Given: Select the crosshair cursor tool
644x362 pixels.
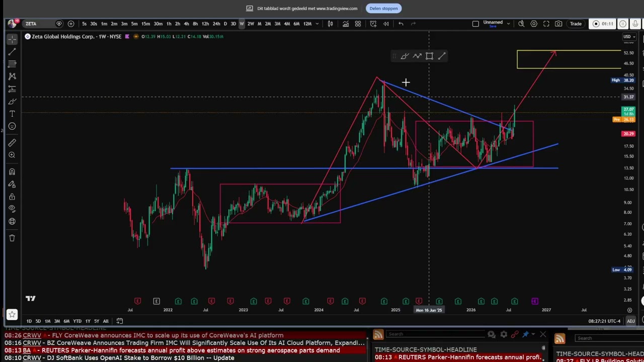Looking at the screenshot, I should click(12, 39).
